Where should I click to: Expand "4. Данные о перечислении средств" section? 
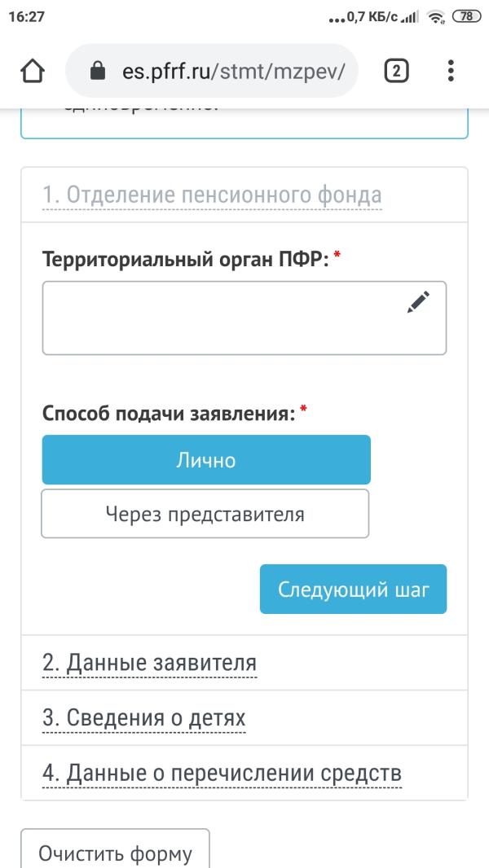pyautogui.click(x=222, y=773)
